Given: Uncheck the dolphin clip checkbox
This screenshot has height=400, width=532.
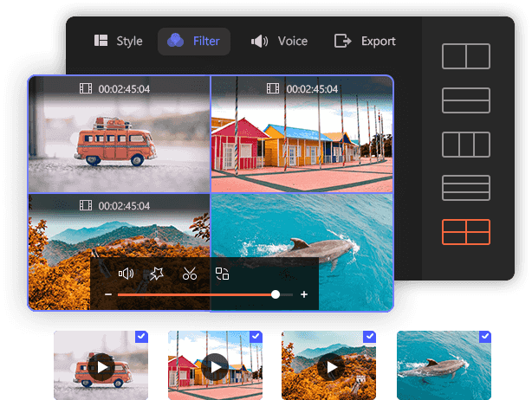Looking at the screenshot, I should [484, 337].
